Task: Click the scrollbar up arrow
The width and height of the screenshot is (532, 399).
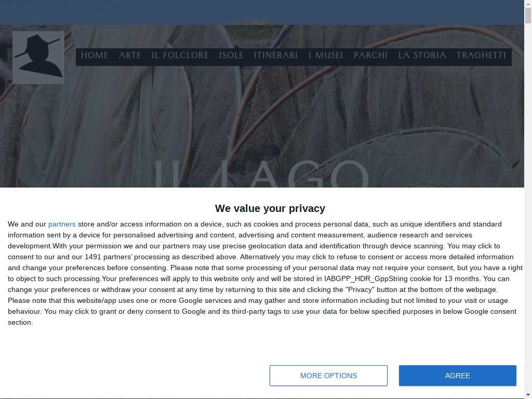Action: pyautogui.click(x=528, y=4)
